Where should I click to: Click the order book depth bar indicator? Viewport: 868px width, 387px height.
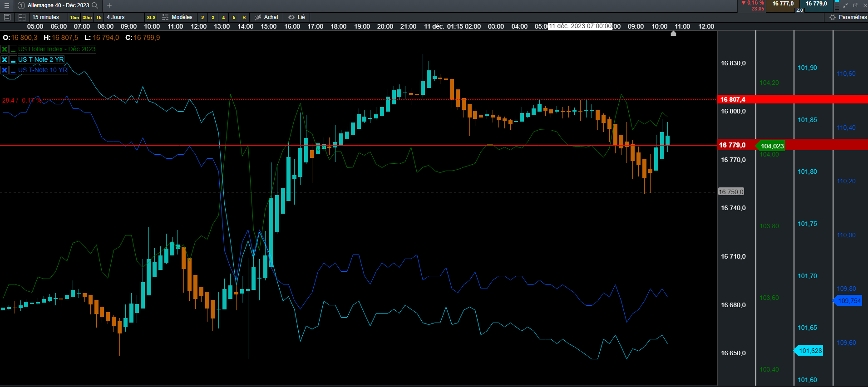(x=837, y=5)
